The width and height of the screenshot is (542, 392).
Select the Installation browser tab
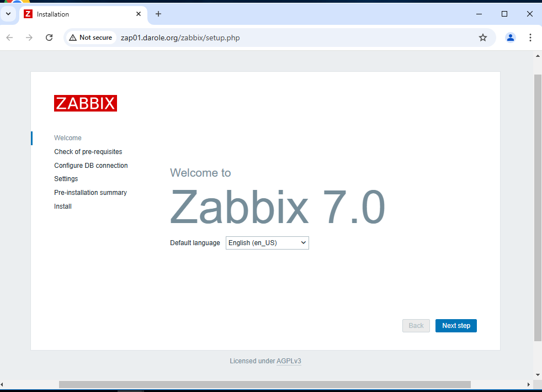(x=83, y=14)
